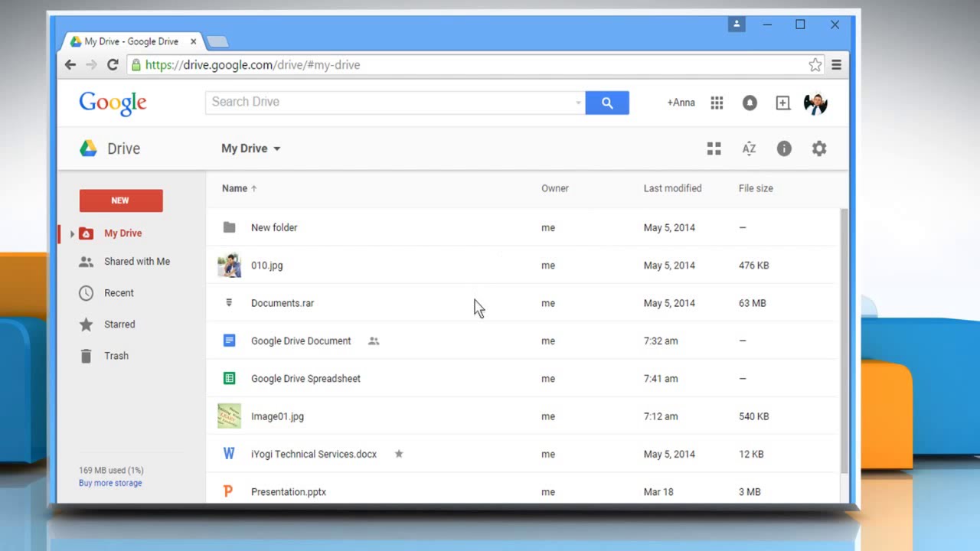This screenshot has height=551, width=980.
Task: Click the star next to iYogi Technical Services.docx
Action: [399, 454]
